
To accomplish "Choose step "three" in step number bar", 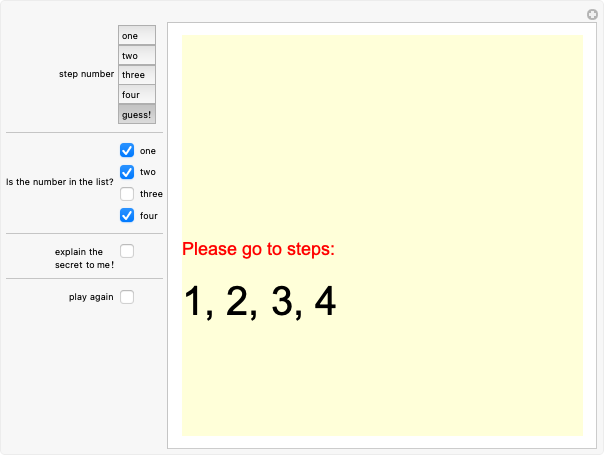I will 137,75.
